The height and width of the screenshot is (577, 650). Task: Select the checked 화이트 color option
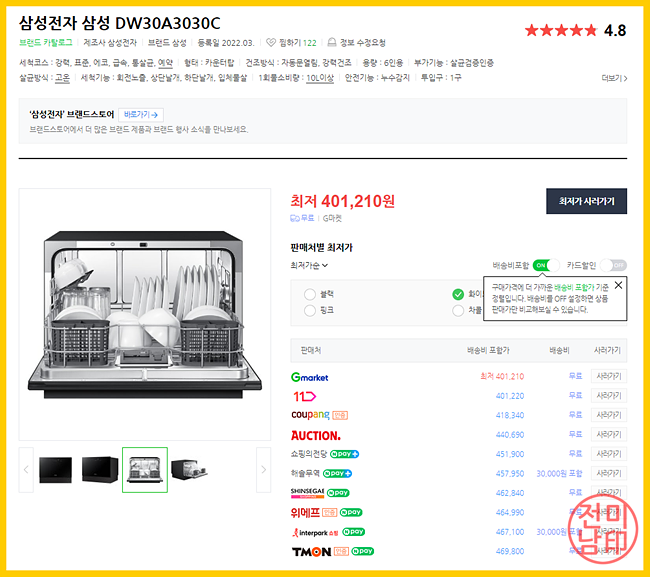point(458,294)
